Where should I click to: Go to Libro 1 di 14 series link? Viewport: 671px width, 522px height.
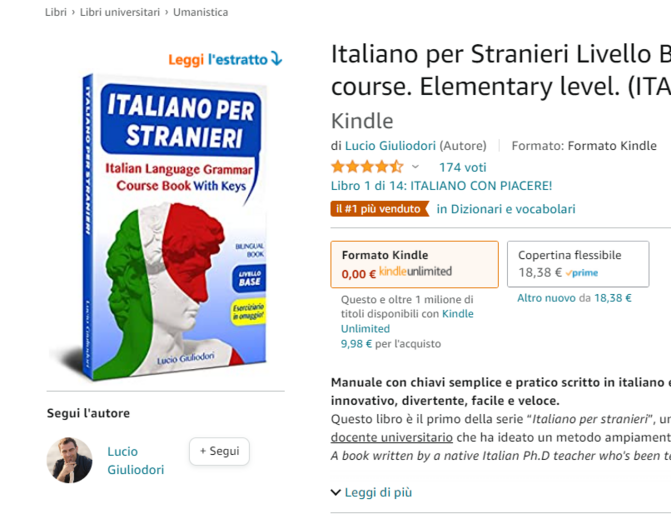(x=441, y=186)
